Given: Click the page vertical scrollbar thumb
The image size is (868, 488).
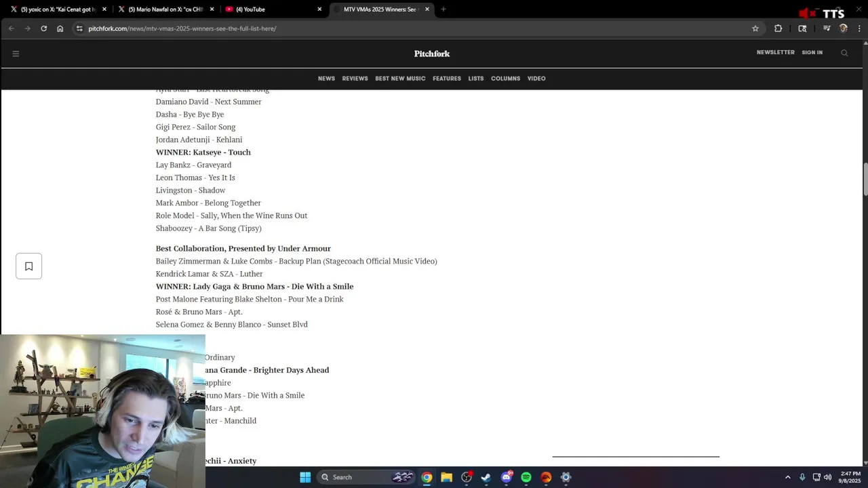Looking at the screenshot, I should (x=865, y=179).
